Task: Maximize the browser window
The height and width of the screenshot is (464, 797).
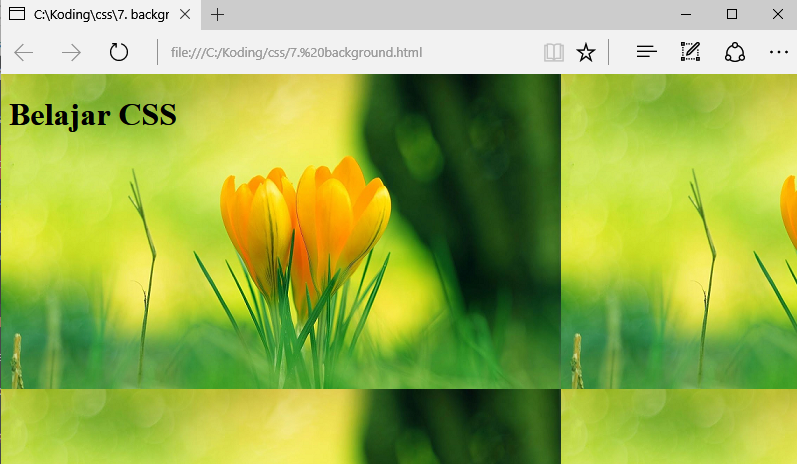Action: coord(732,14)
